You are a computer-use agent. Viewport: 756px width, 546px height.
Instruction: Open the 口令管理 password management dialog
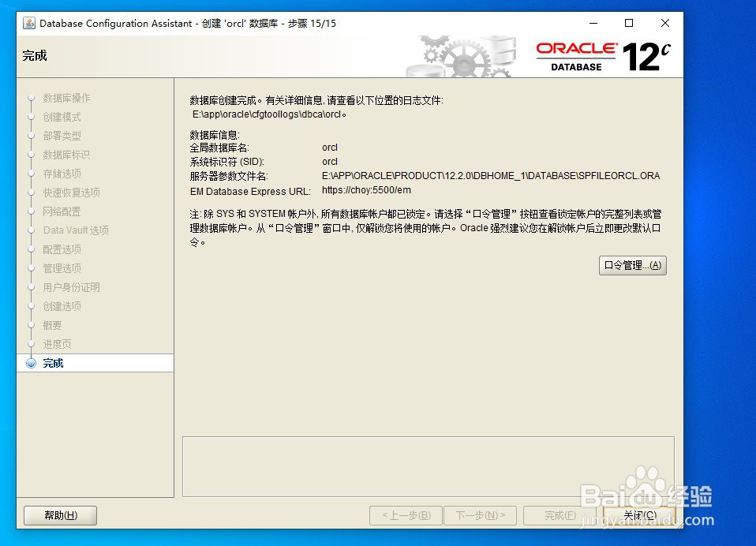coord(632,265)
